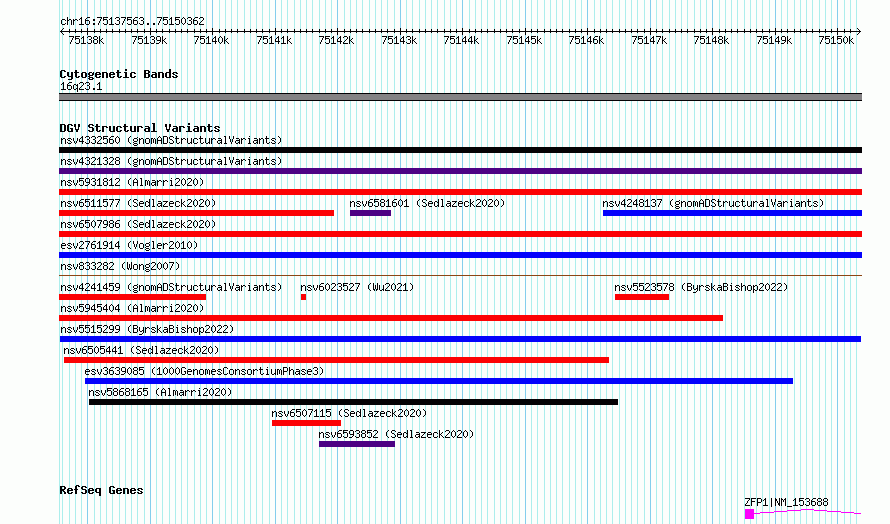Click the 75148k ruler tick label
This screenshot has width=890, height=524.
(x=711, y=40)
